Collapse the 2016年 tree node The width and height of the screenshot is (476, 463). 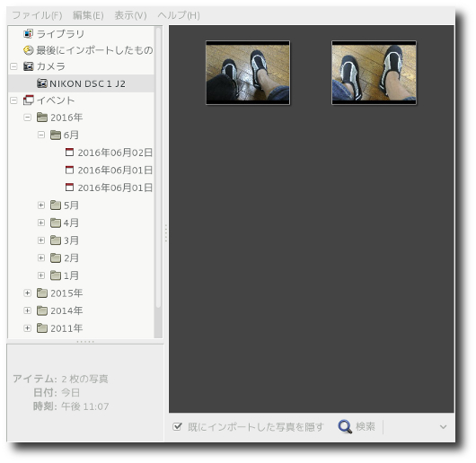(27, 118)
